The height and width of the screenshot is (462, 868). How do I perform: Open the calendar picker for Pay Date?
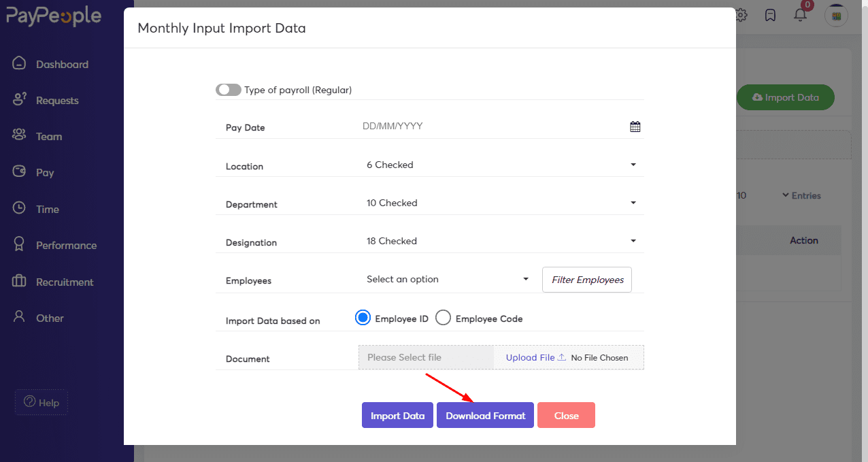[635, 126]
